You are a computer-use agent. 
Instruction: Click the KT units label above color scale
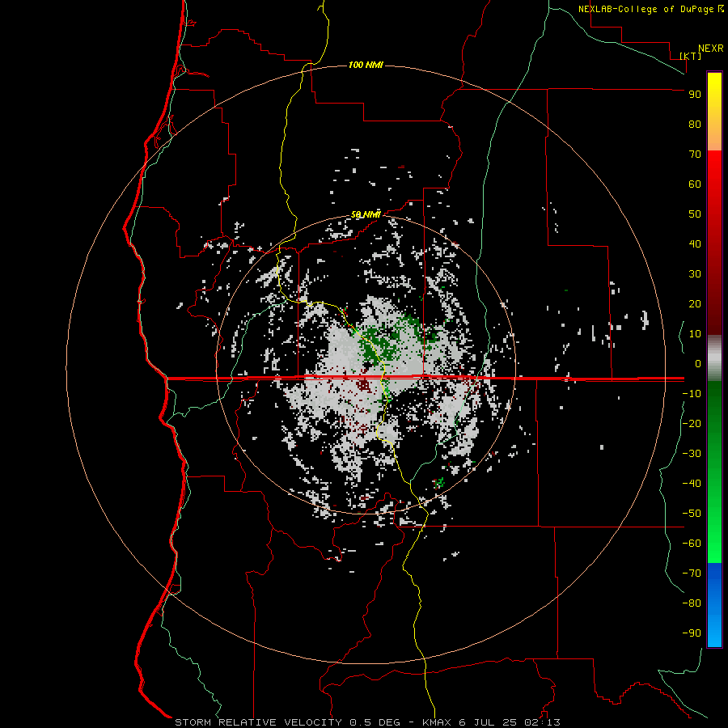(x=691, y=56)
